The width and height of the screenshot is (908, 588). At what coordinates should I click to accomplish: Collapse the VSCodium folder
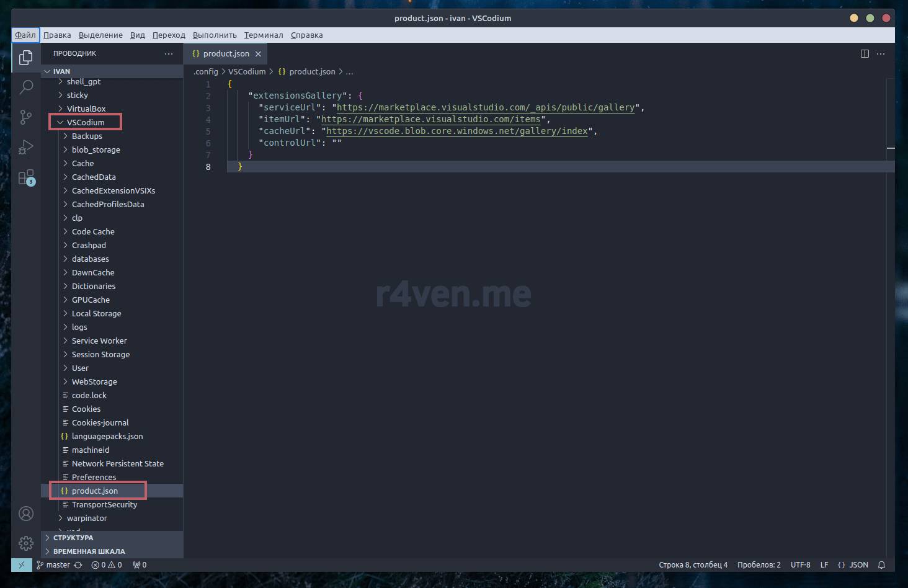[x=85, y=122]
